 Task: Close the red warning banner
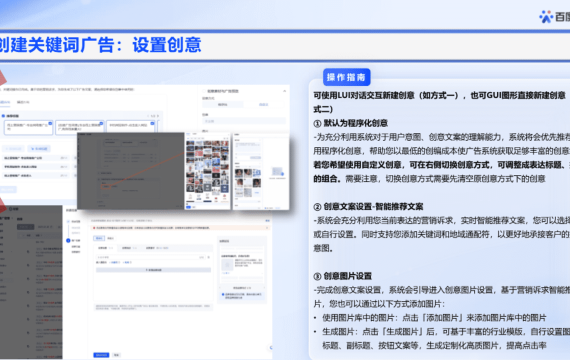tap(267, 228)
